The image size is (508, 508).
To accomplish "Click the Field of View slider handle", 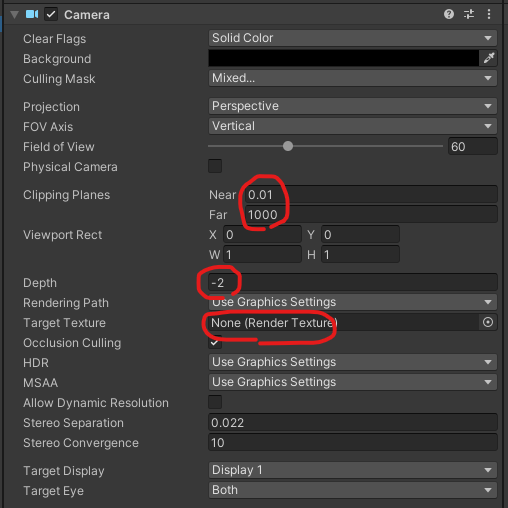I will [288, 146].
